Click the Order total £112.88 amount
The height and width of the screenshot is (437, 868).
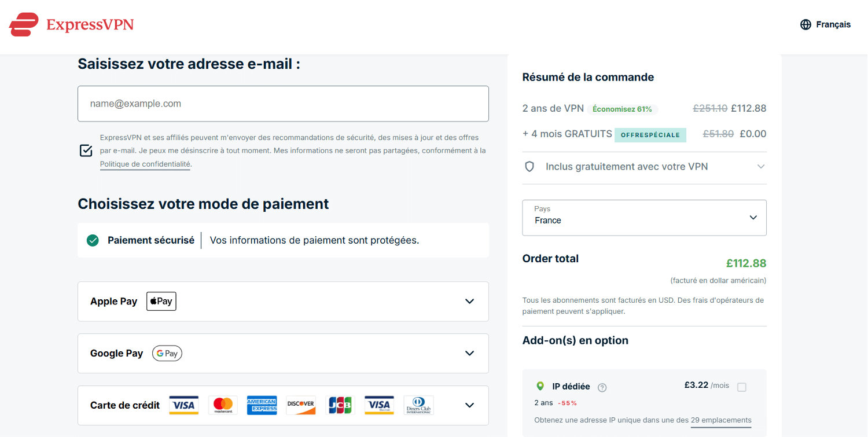coord(746,263)
